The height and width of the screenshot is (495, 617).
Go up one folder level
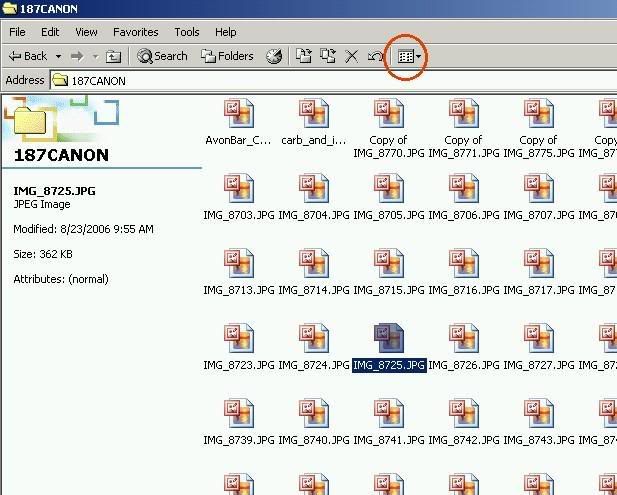click(x=114, y=57)
